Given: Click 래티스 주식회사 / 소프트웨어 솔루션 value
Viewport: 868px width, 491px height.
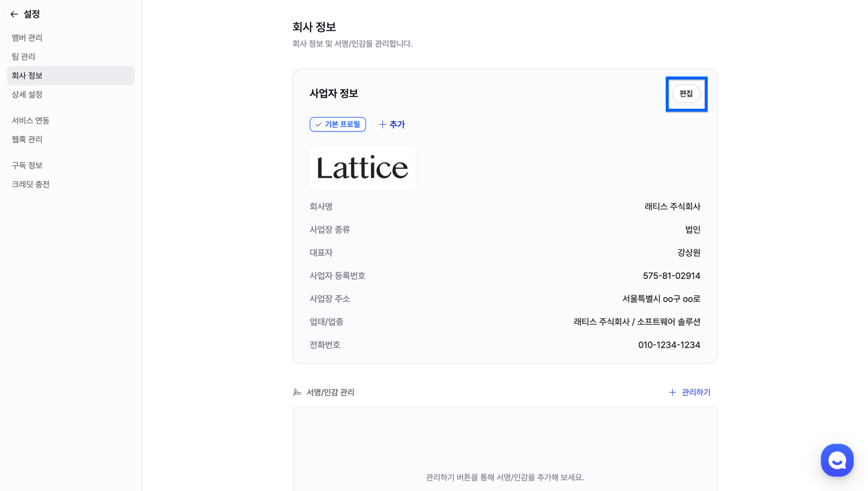Looking at the screenshot, I should (637, 322).
